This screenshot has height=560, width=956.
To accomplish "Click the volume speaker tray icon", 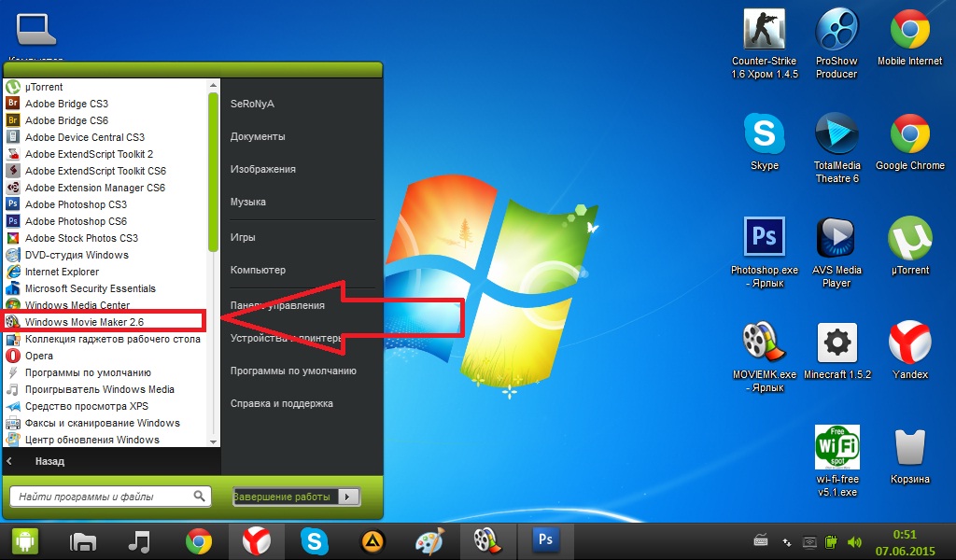I will pyautogui.click(x=853, y=541).
